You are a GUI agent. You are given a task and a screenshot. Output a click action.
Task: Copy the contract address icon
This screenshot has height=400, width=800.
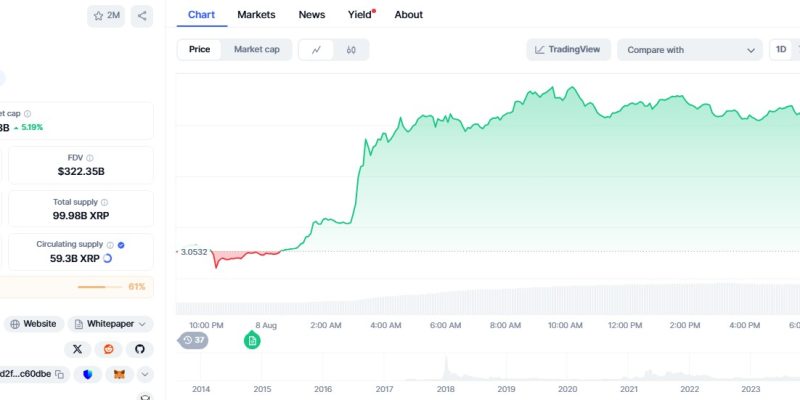(60, 374)
